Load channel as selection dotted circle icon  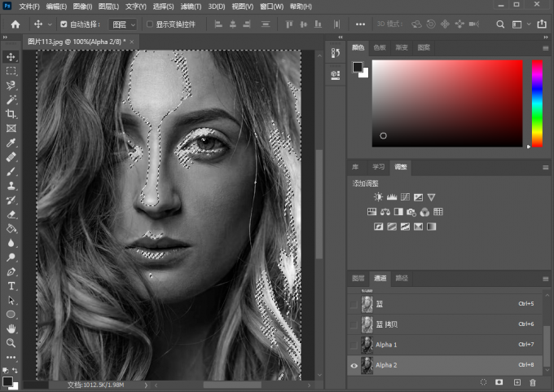pyautogui.click(x=483, y=381)
